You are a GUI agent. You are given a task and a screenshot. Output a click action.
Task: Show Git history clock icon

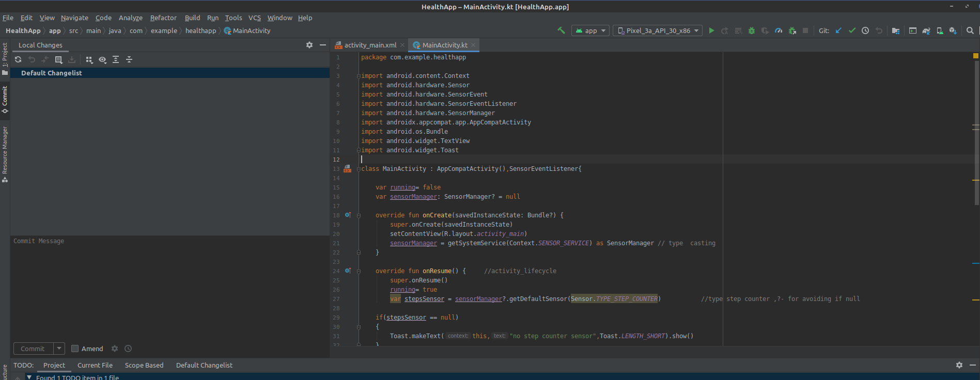coord(865,31)
